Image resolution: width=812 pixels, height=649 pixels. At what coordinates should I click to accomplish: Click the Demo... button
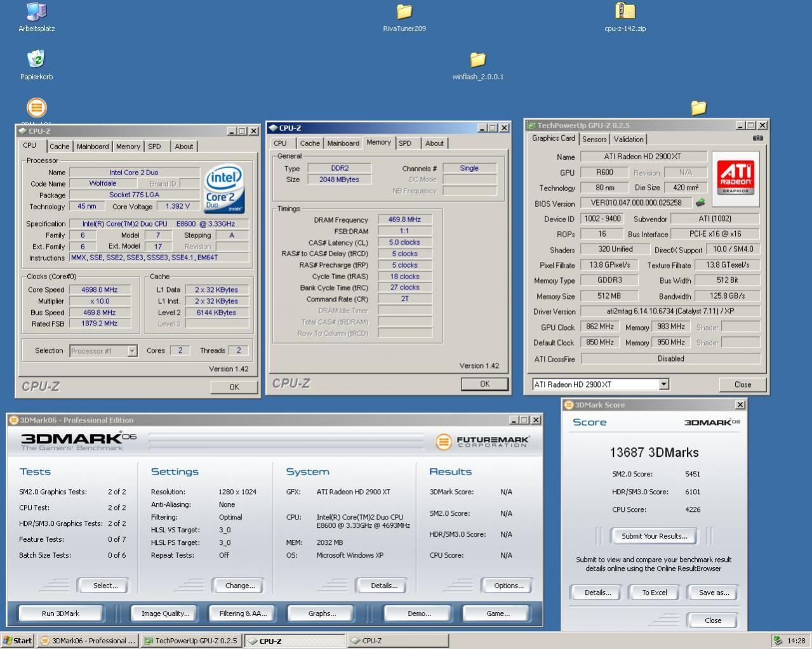[419, 613]
